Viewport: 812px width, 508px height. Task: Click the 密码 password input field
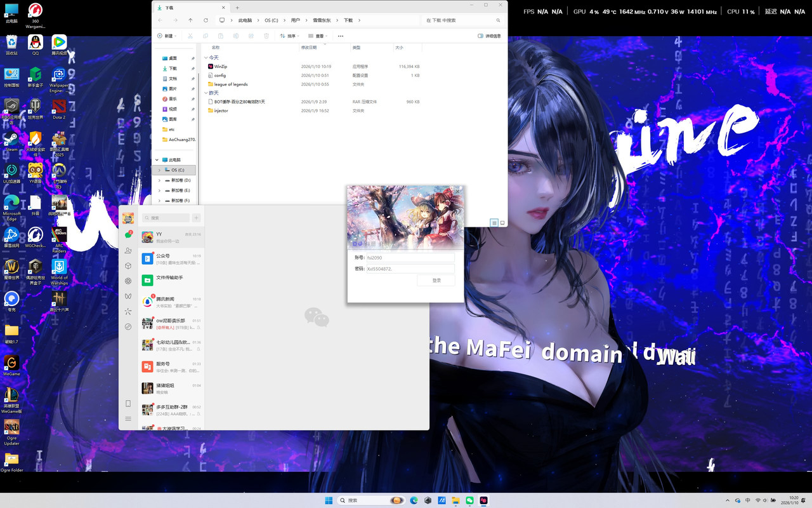[410, 269]
